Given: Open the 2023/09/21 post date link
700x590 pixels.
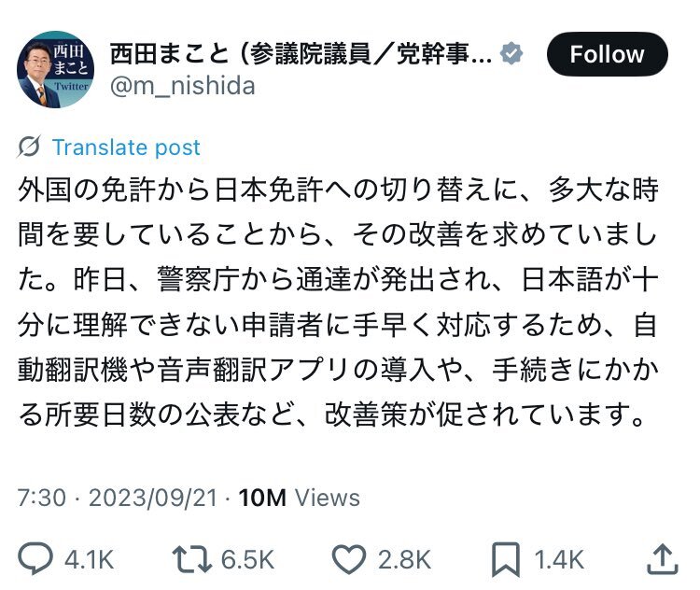Looking at the screenshot, I should (x=155, y=497).
